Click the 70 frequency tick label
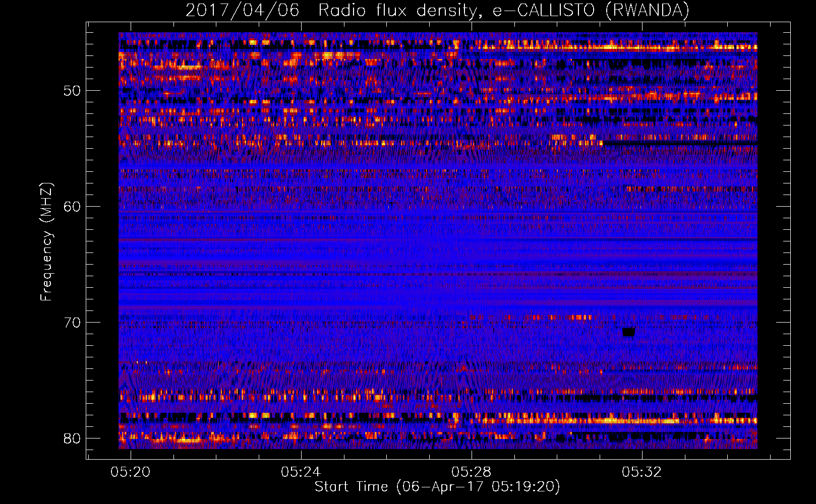 click(72, 322)
